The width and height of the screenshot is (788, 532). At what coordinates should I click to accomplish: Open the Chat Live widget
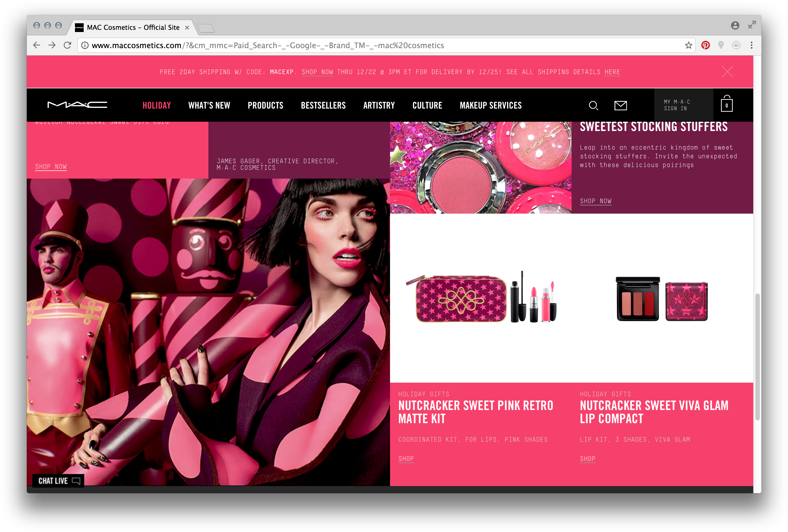click(58, 481)
